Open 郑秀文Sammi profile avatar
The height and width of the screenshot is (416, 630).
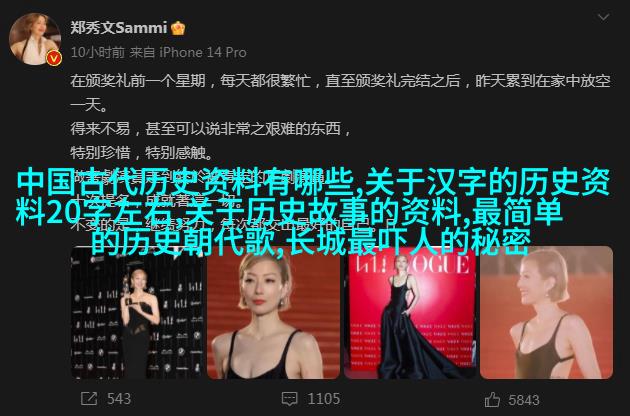[x=35, y=39]
